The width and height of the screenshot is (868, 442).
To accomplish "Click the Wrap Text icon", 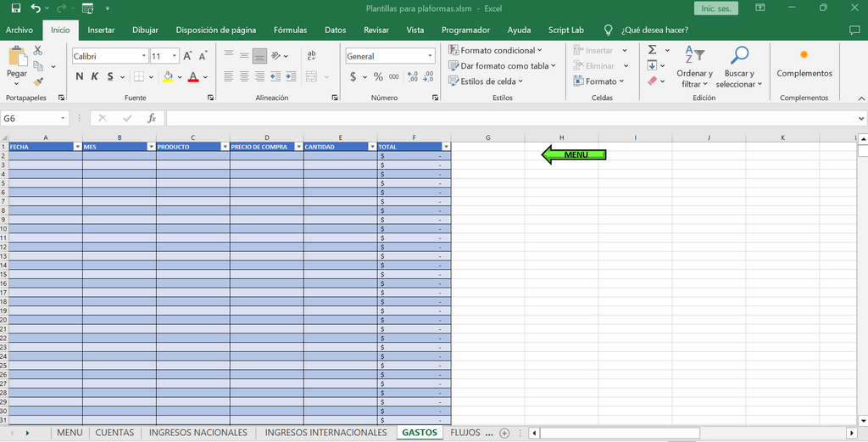I will tap(311, 56).
